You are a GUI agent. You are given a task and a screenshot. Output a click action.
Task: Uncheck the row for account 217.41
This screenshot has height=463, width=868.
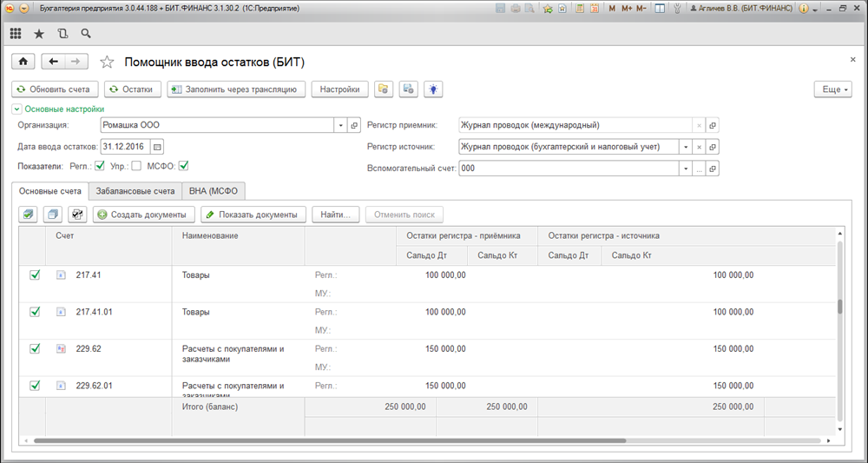35,274
